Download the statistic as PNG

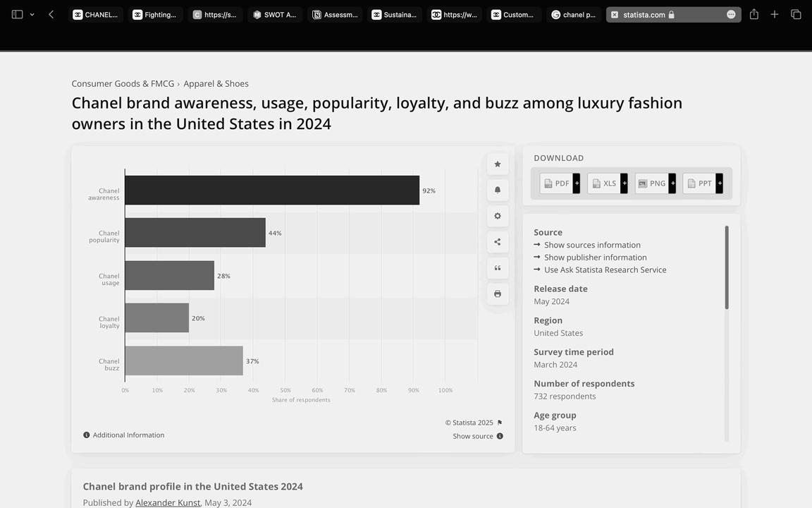[x=651, y=183]
